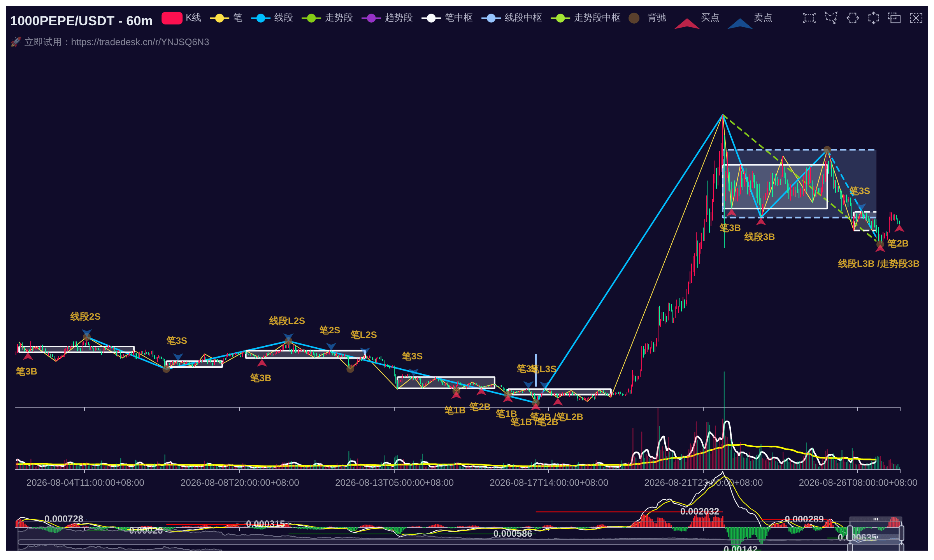Viewport: 934px width, 560px height.
Task: Click the 2026-08-13T05:00:00+08:00 axis label
Action: 394,483
